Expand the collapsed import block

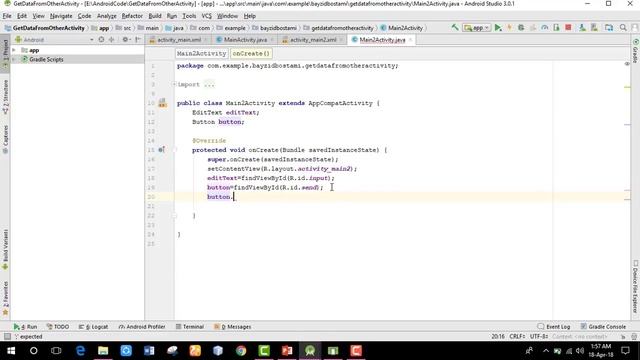pyautogui.click(x=174, y=84)
